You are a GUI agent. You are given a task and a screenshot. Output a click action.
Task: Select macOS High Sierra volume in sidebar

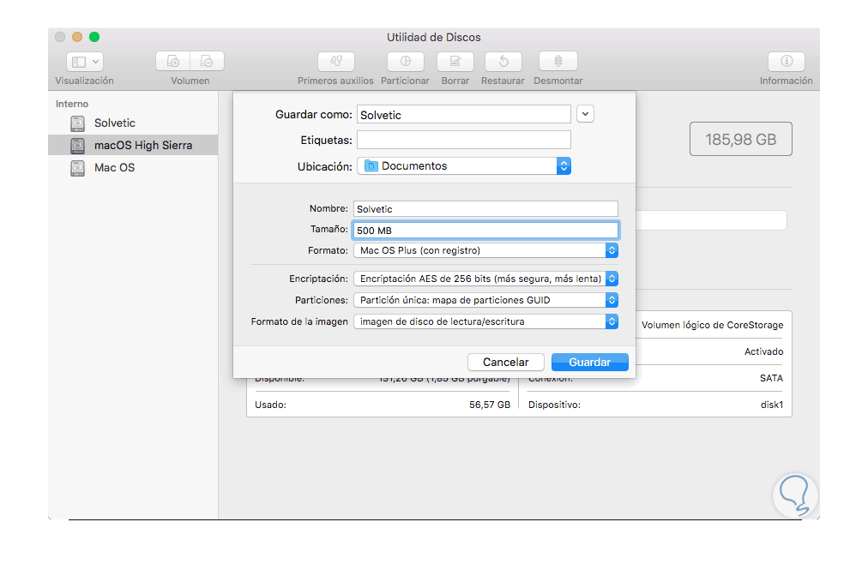(x=133, y=145)
